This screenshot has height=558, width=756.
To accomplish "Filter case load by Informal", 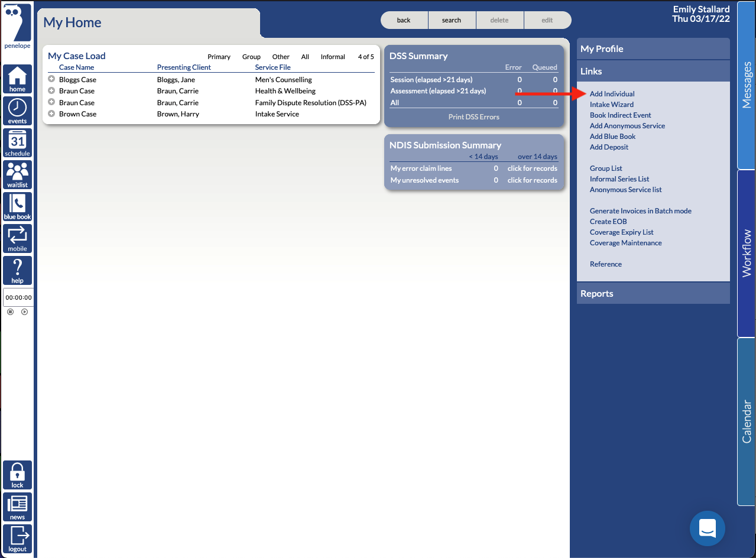I will tap(333, 57).
